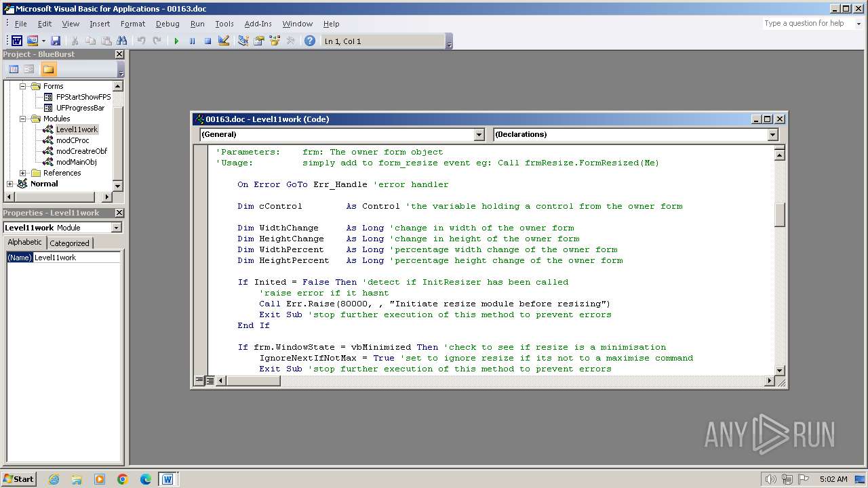This screenshot has width=868, height=488.
Task: Click View Object icon in Project pane
Action: click(29, 69)
